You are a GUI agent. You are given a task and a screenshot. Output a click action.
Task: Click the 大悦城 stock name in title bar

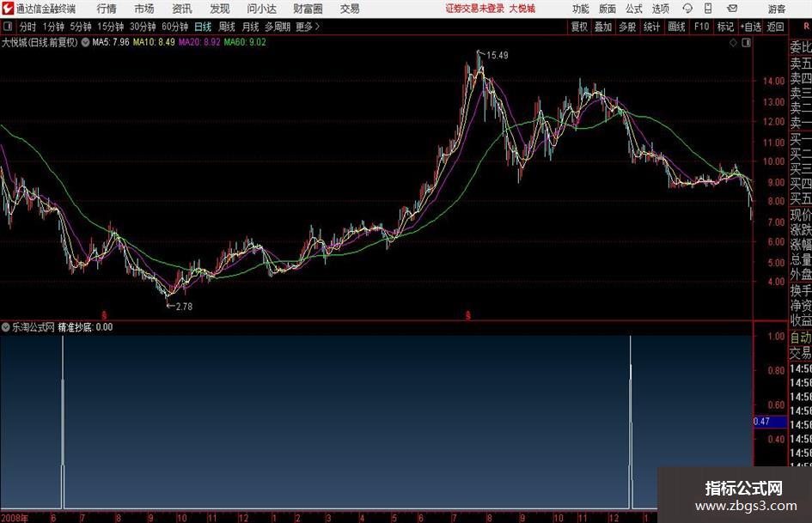pos(522,9)
